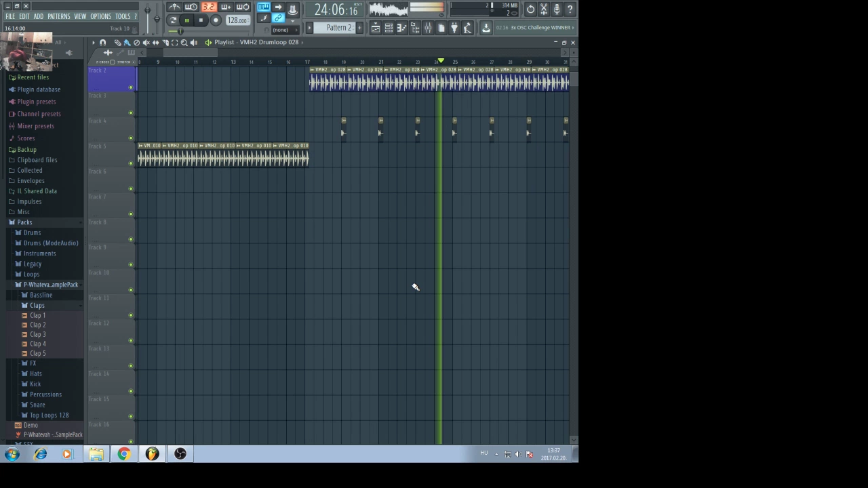868x488 pixels.
Task: Select the playback speaker tool
Action: (193, 43)
